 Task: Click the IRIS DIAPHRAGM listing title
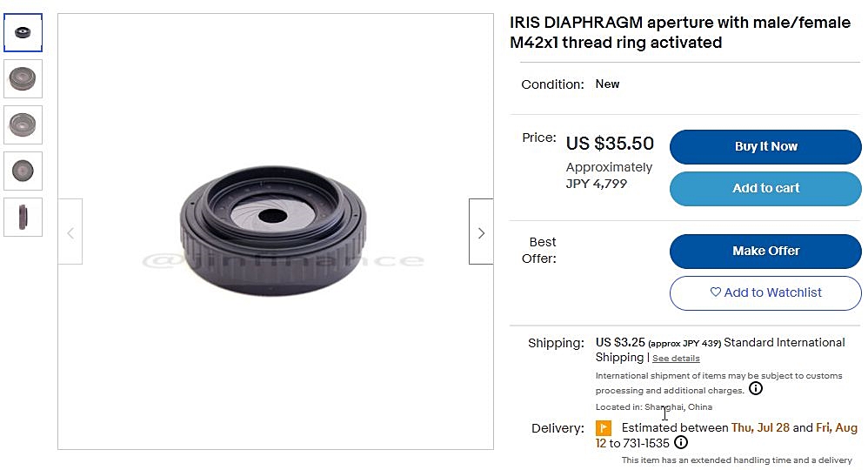point(679,32)
